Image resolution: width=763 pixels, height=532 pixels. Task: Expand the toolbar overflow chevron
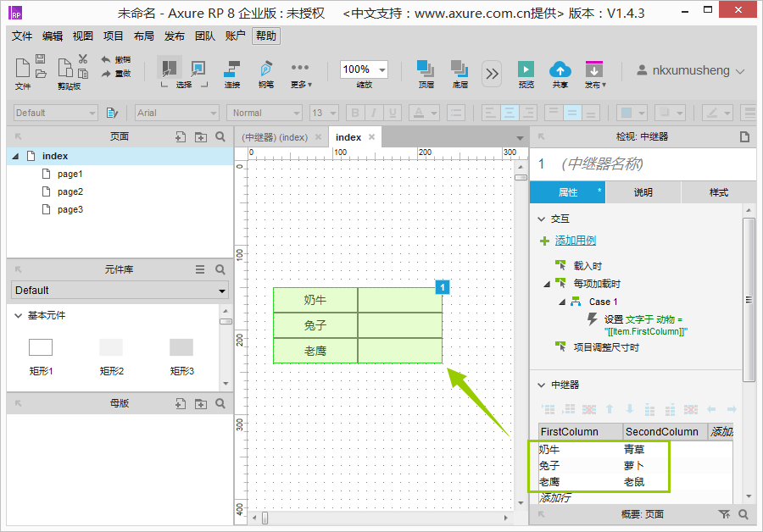click(x=492, y=74)
